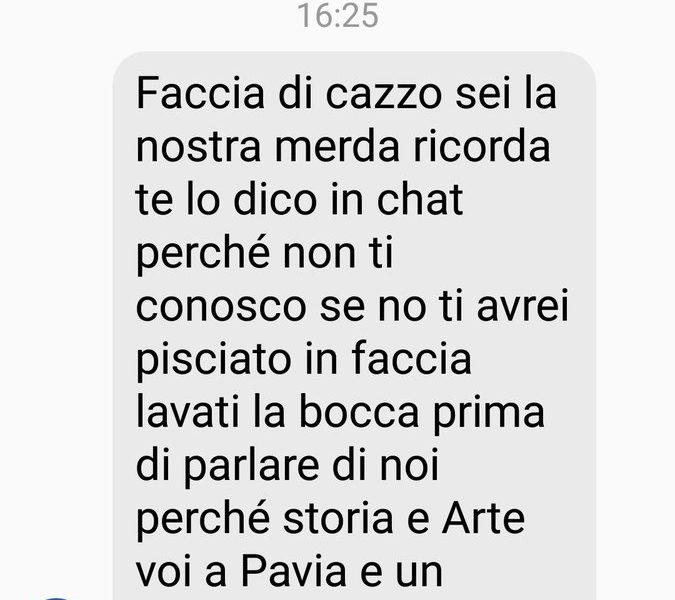Screen dimensions: 675x600
Task: Click the word 'chat' in the message
Action: [x=420, y=199]
